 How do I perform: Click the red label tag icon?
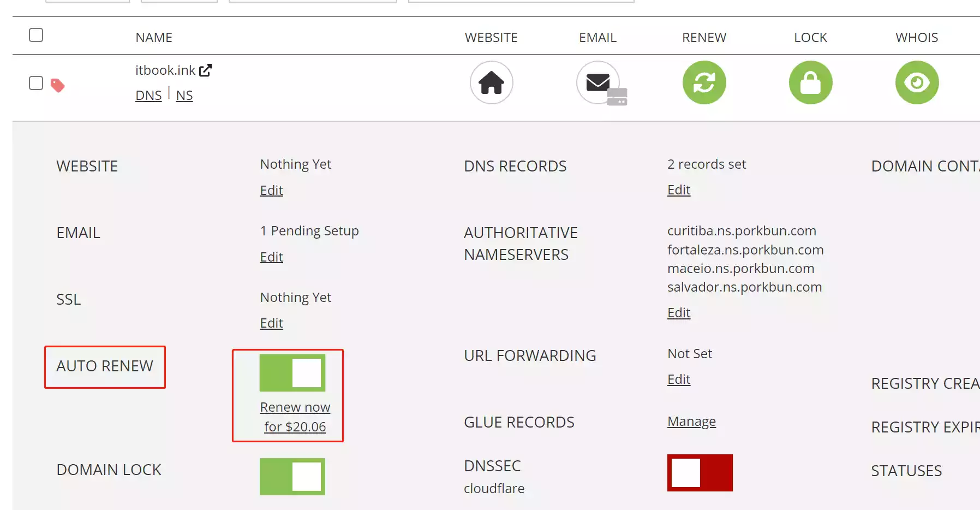pyautogui.click(x=57, y=85)
